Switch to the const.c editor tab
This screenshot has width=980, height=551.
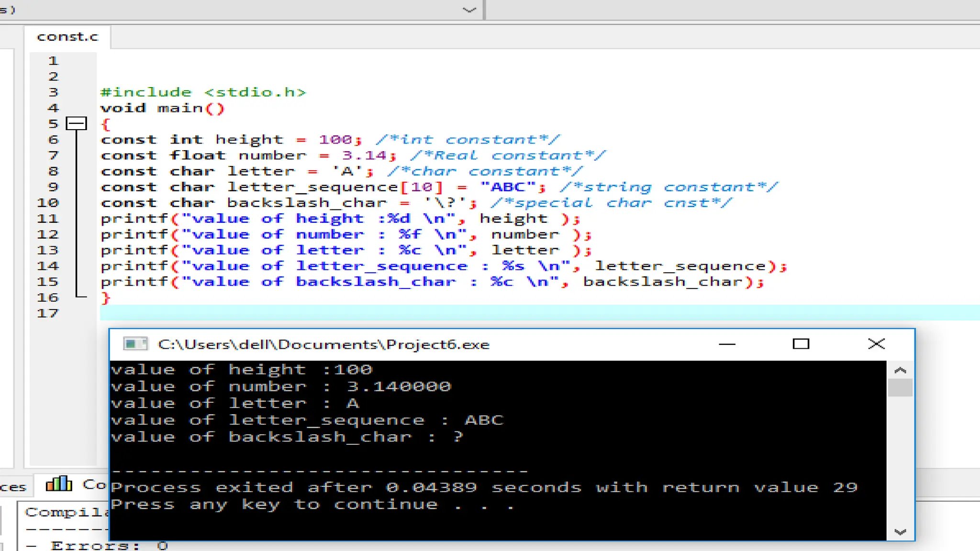click(x=67, y=37)
